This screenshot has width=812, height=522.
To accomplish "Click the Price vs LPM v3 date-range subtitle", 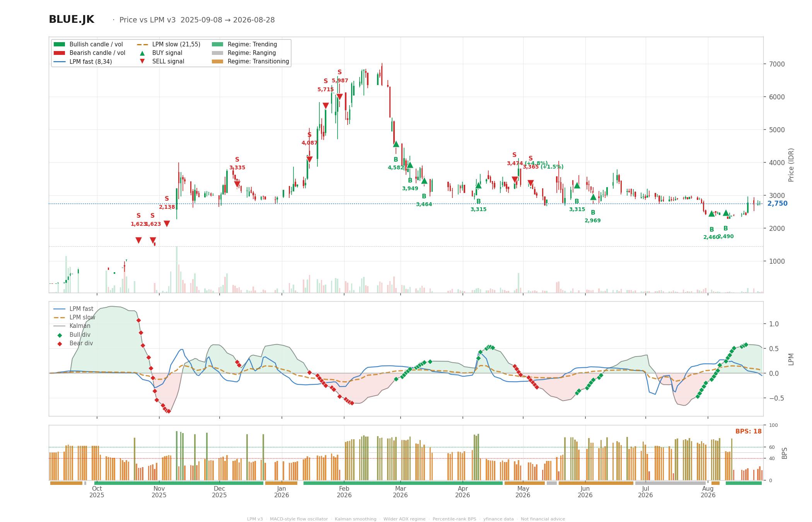I will click(197, 20).
